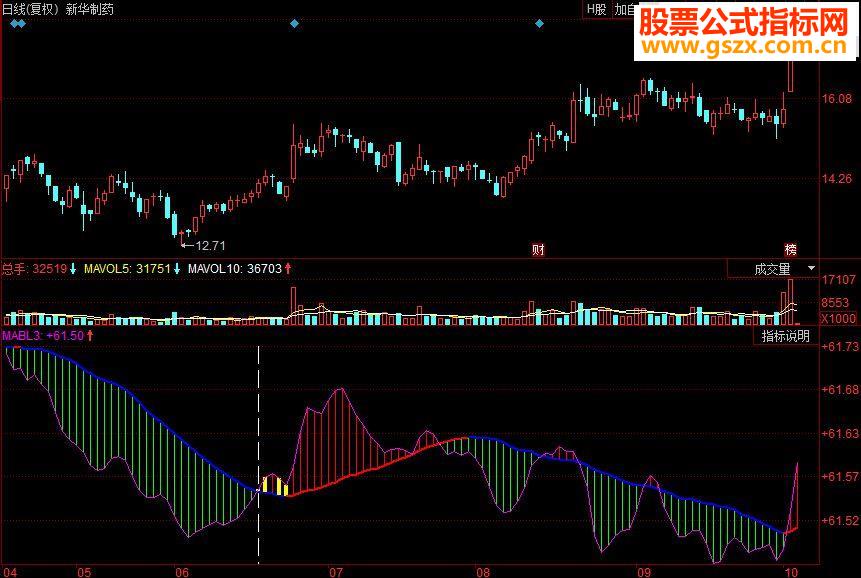Click the +61.63 indicator axis value

click(x=840, y=434)
